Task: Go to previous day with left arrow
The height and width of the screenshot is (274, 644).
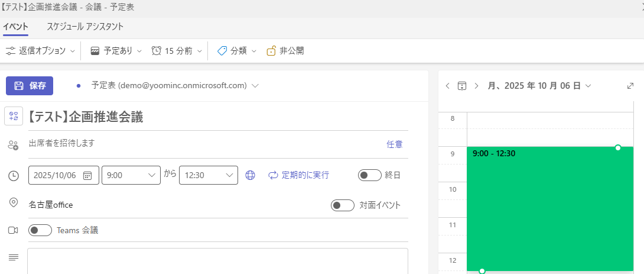Action: tap(447, 86)
